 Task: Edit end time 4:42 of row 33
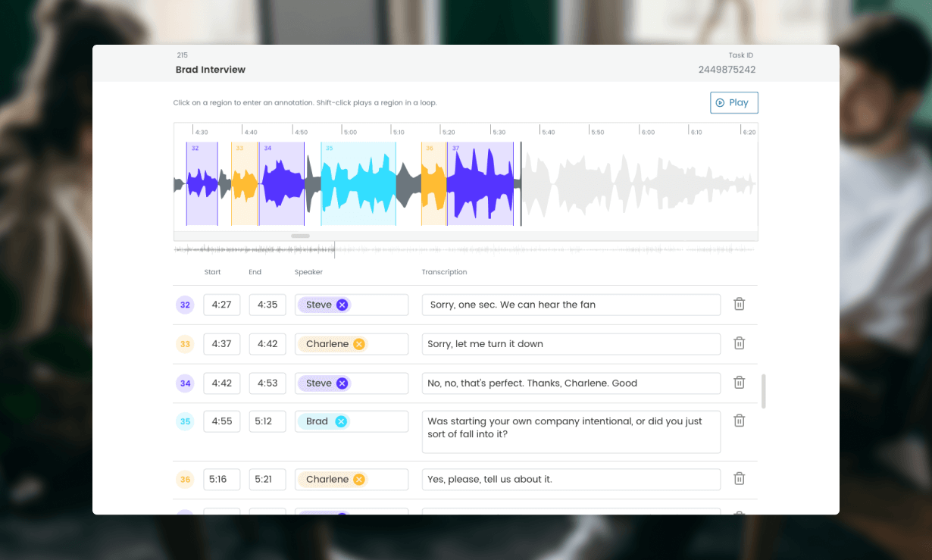coord(267,344)
